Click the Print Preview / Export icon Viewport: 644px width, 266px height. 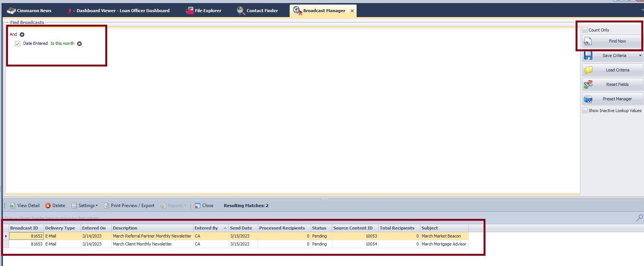coord(107,206)
